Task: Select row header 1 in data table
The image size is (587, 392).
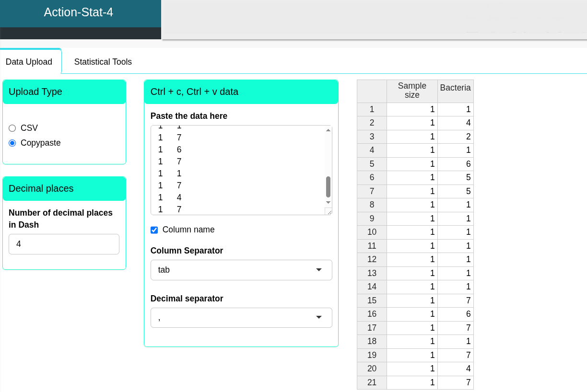Action: pyautogui.click(x=372, y=109)
